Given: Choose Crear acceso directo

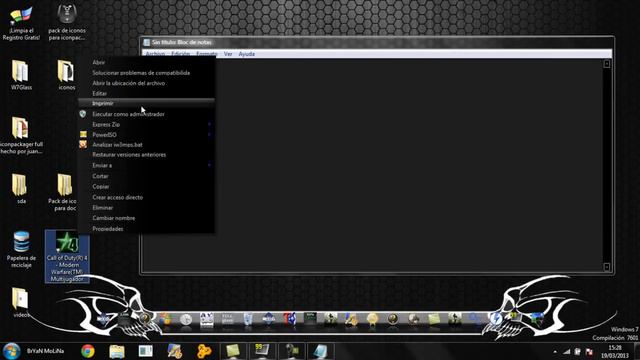Looking at the screenshot, I should pos(146,197).
